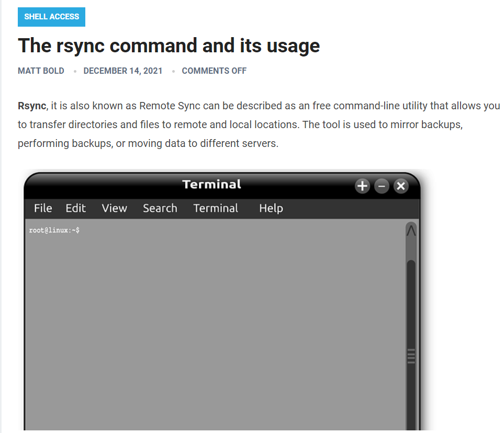The width and height of the screenshot is (504, 433).
Task: Click the SHELL ACCESS category badge
Action: pos(51,17)
